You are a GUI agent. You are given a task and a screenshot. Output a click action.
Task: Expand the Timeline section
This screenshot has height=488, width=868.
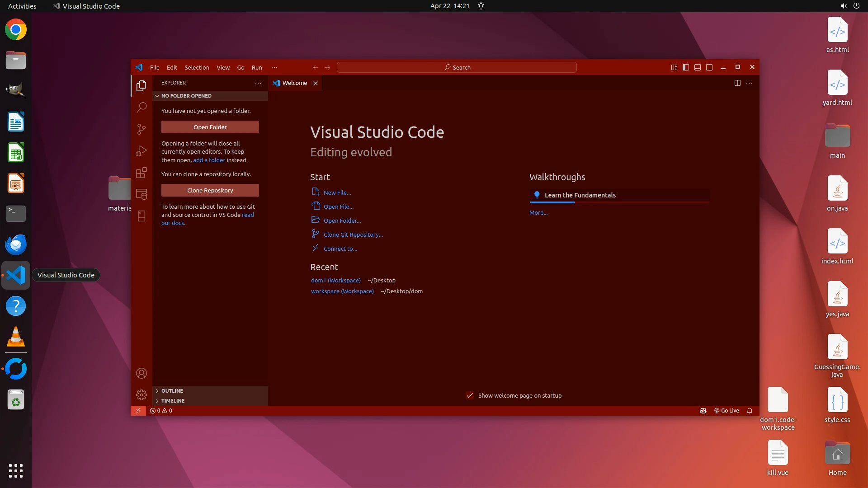click(173, 401)
